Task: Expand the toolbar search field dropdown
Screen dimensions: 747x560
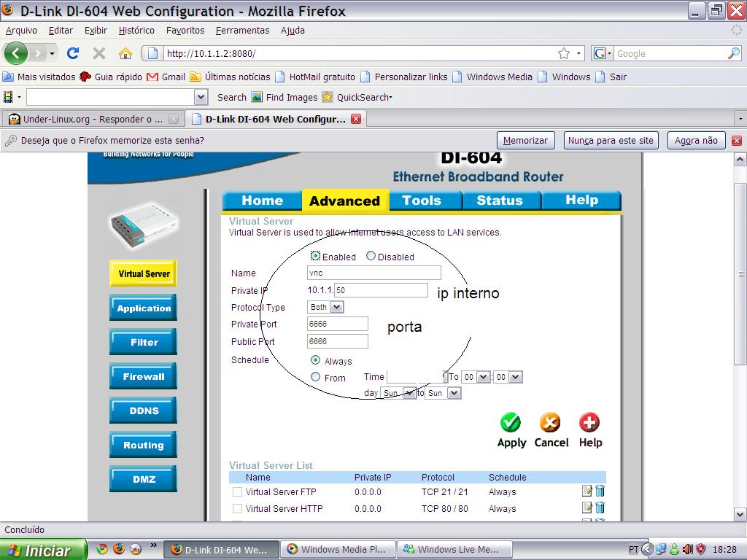Action: click(201, 97)
